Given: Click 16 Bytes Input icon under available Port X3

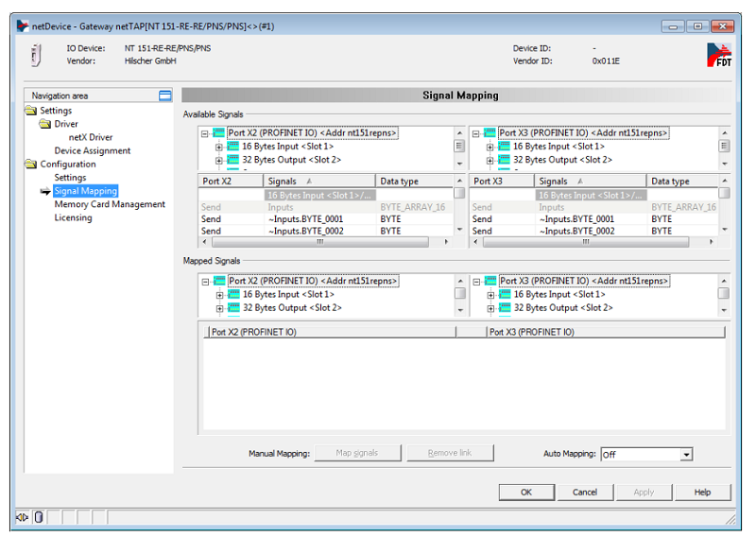Looking at the screenshot, I should click(x=504, y=147).
